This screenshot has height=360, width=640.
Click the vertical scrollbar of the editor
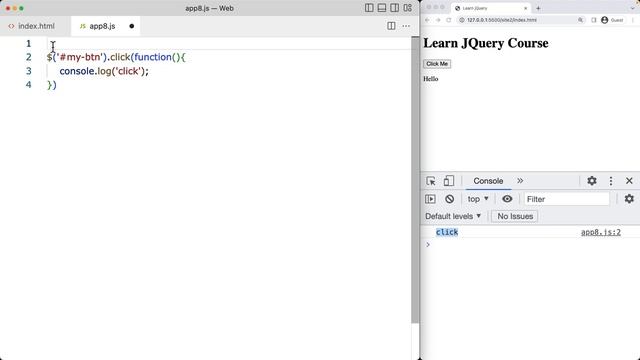click(415, 180)
